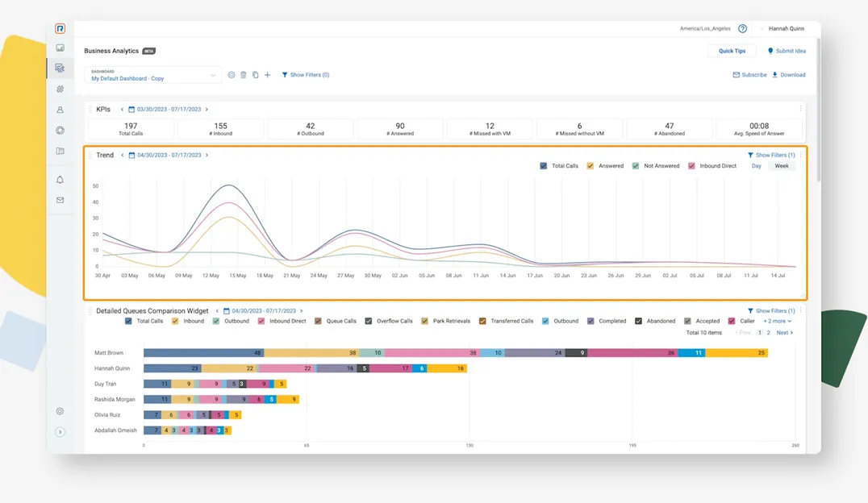This screenshot has width=868, height=503.
Task: Click the duplicate dashboard copy icon
Action: click(x=256, y=75)
